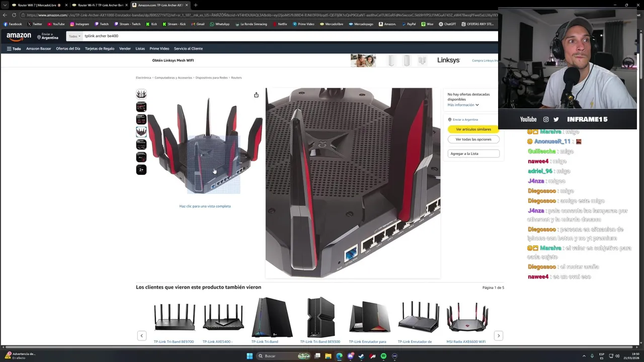Open the browser tab list dropdown
This screenshot has width=644, height=362.
tap(5, 5)
